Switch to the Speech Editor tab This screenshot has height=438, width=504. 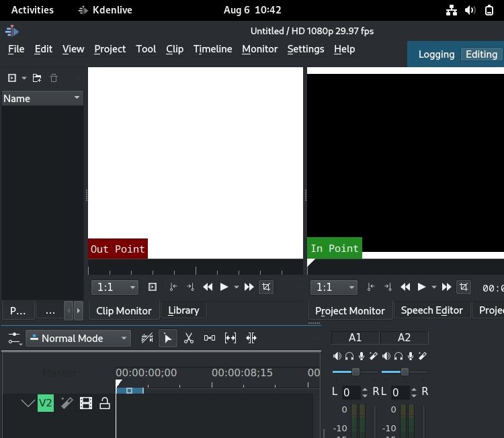point(431,310)
